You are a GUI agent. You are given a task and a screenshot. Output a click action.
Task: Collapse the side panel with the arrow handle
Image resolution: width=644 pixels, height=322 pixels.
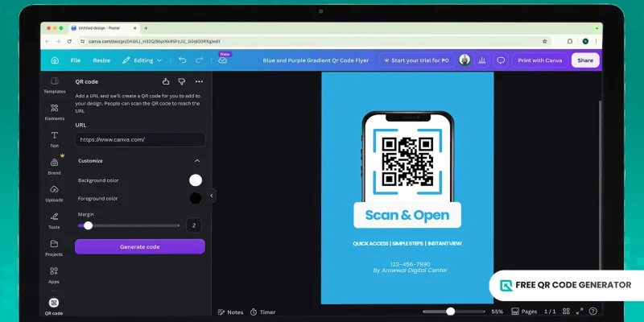[212, 196]
